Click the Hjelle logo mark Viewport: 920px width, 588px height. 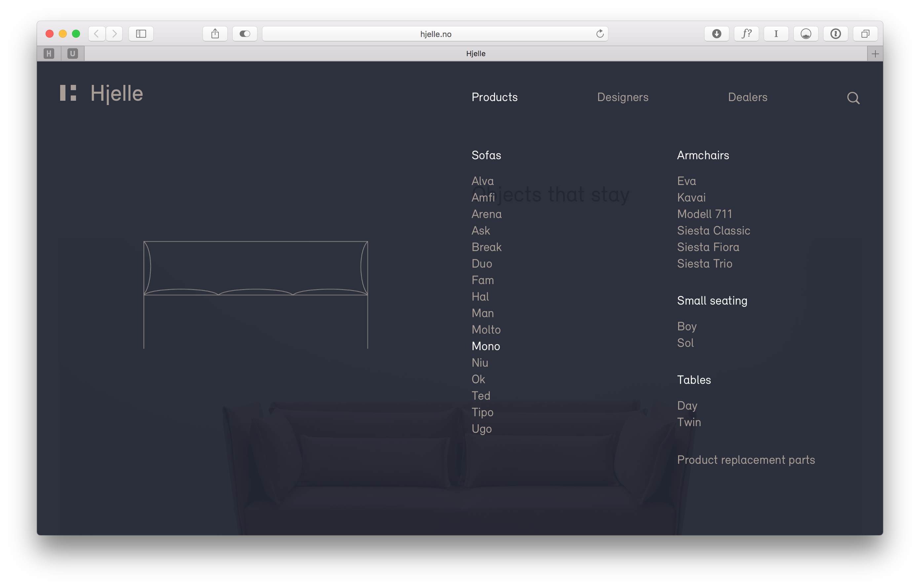[x=68, y=93]
